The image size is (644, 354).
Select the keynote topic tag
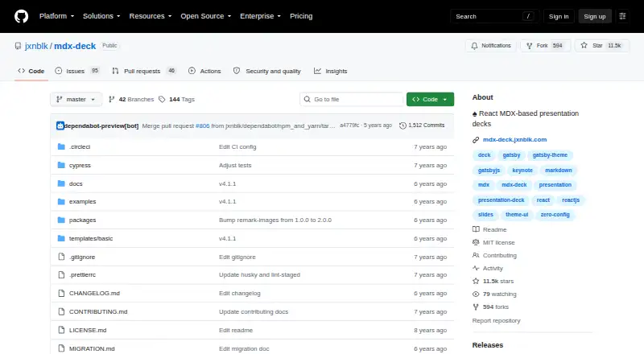point(522,171)
